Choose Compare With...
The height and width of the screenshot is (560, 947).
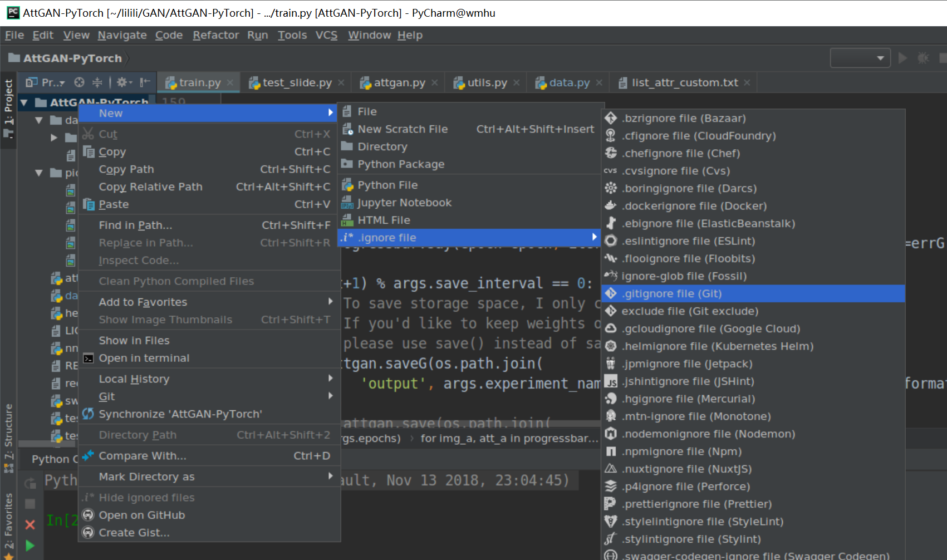point(208,456)
